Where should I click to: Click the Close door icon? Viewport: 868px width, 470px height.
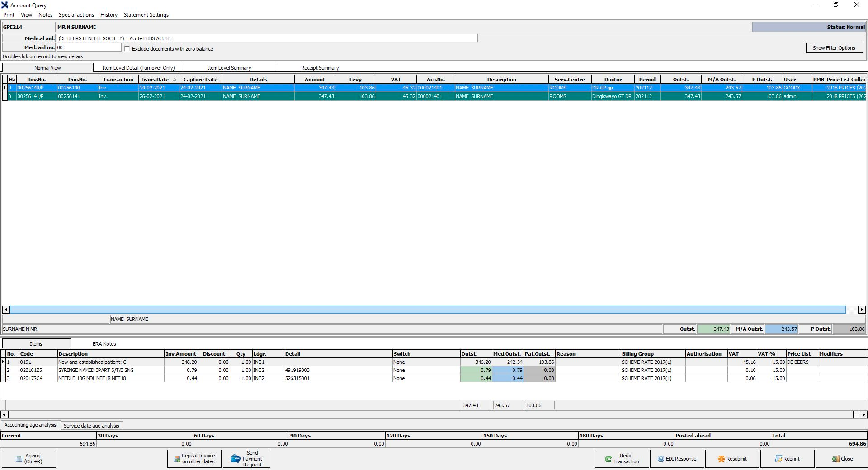click(x=835, y=459)
